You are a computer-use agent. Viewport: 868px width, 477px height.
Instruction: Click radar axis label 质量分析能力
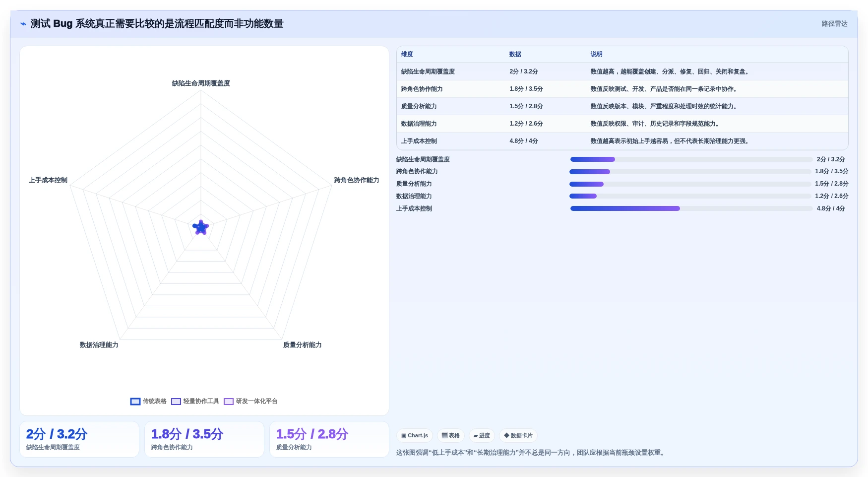coord(303,345)
